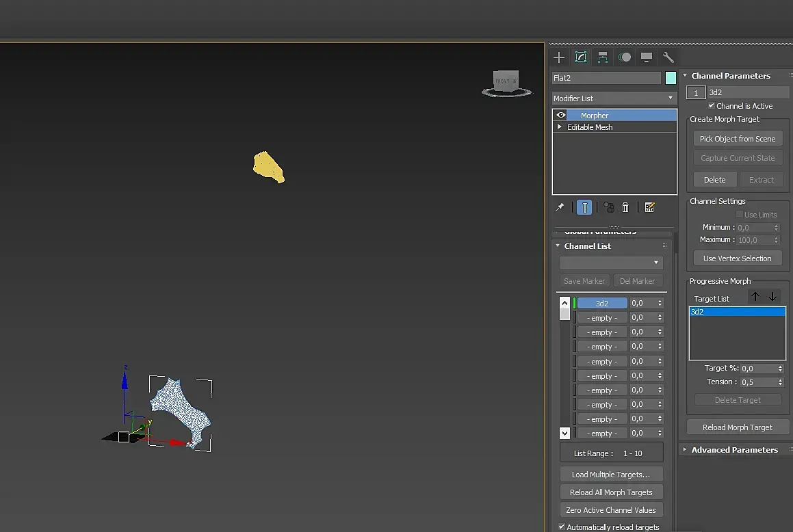Image resolution: width=793 pixels, height=532 pixels.
Task: Click the Extract button
Action: coord(761,179)
